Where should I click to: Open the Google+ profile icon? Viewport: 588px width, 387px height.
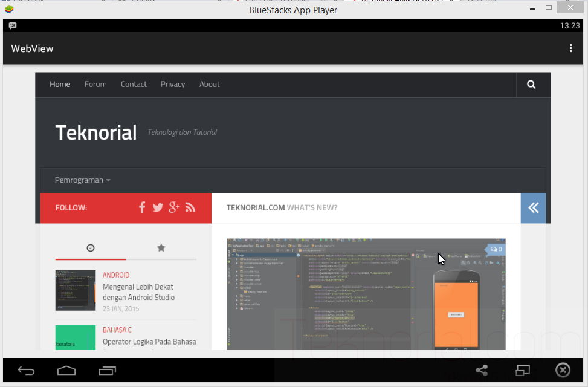pos(174,207)
